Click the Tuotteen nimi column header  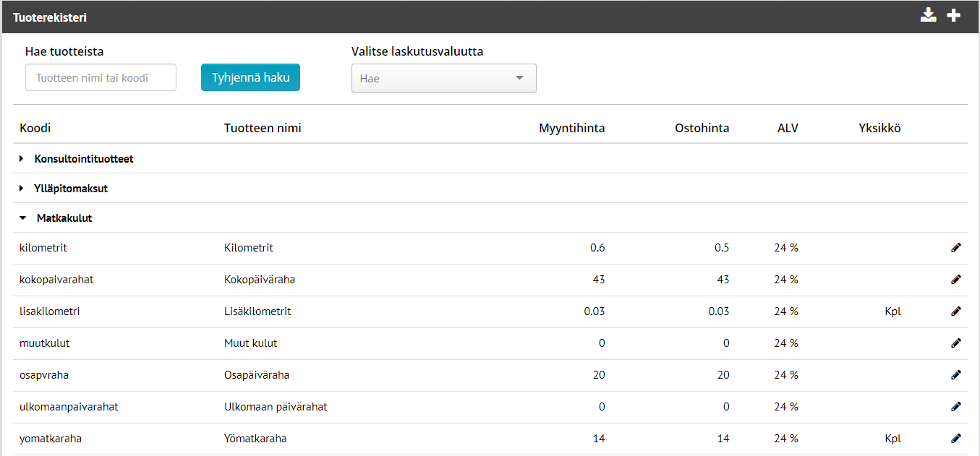coord(263,129)
